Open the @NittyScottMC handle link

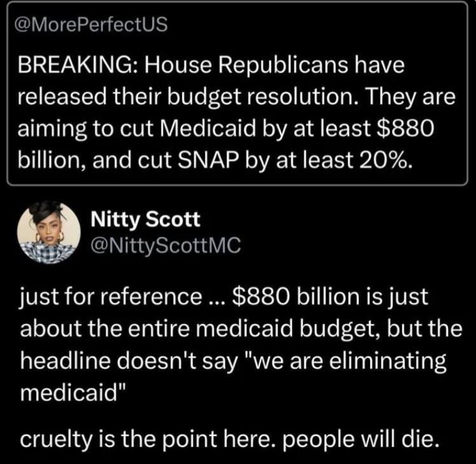(166, 245)
